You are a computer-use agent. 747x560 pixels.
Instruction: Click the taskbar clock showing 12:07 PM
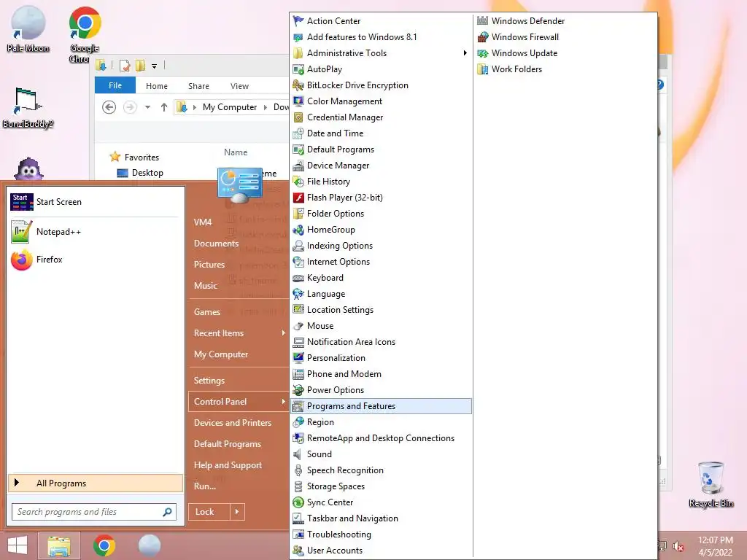pyautogui.click(x=715, y=546)
